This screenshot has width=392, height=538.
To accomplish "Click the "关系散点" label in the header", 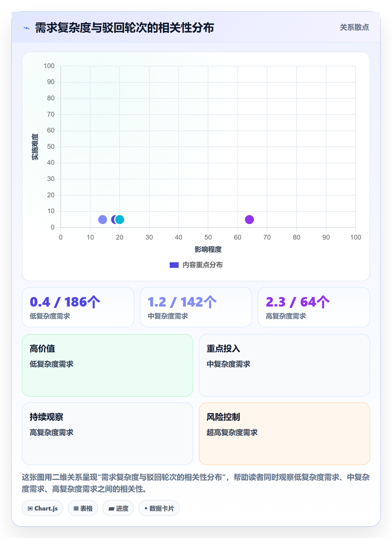I will pyautogui.click(x=354, y=27).
